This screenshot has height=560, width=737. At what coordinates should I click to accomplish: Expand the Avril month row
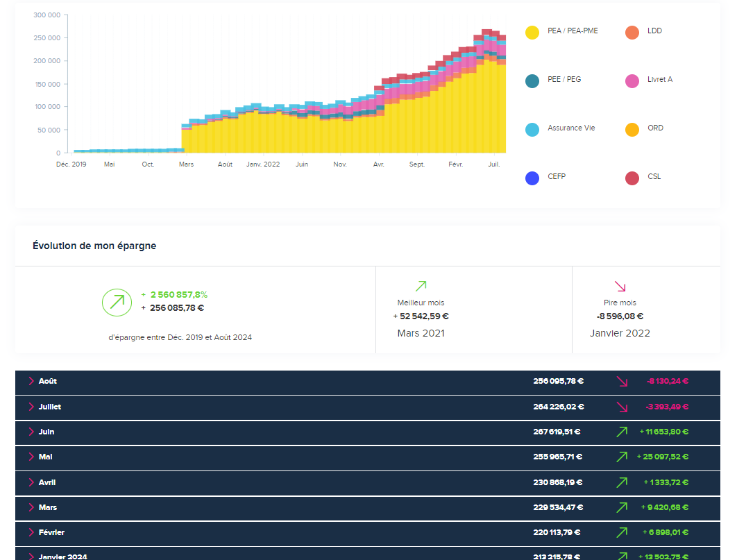(x=32, y=482)
